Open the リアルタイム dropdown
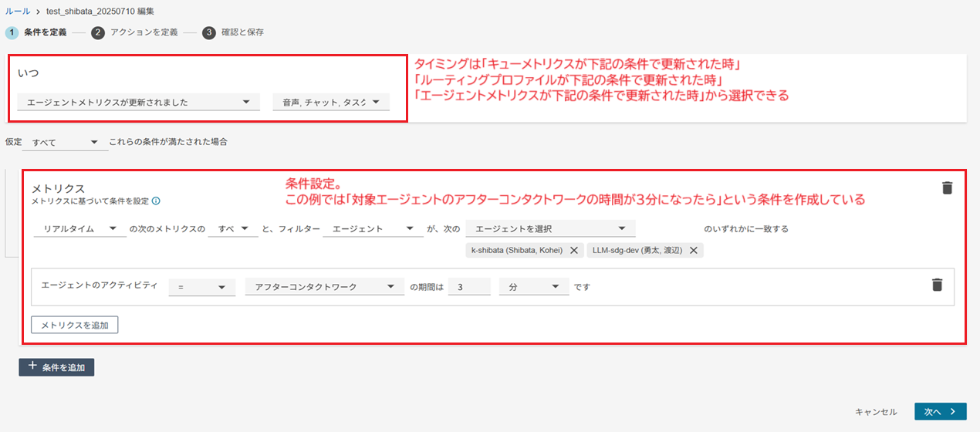The height and width of the screenshot is (432, 980). 80,228
